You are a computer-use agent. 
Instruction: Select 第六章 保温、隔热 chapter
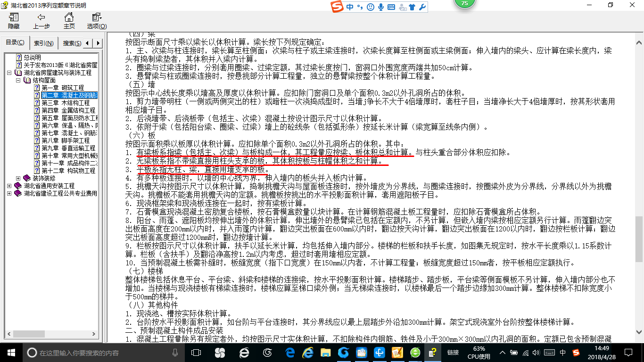[x=69, y=125]
